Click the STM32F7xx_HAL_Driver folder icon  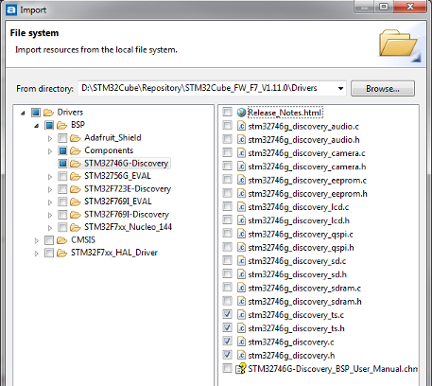62,253
